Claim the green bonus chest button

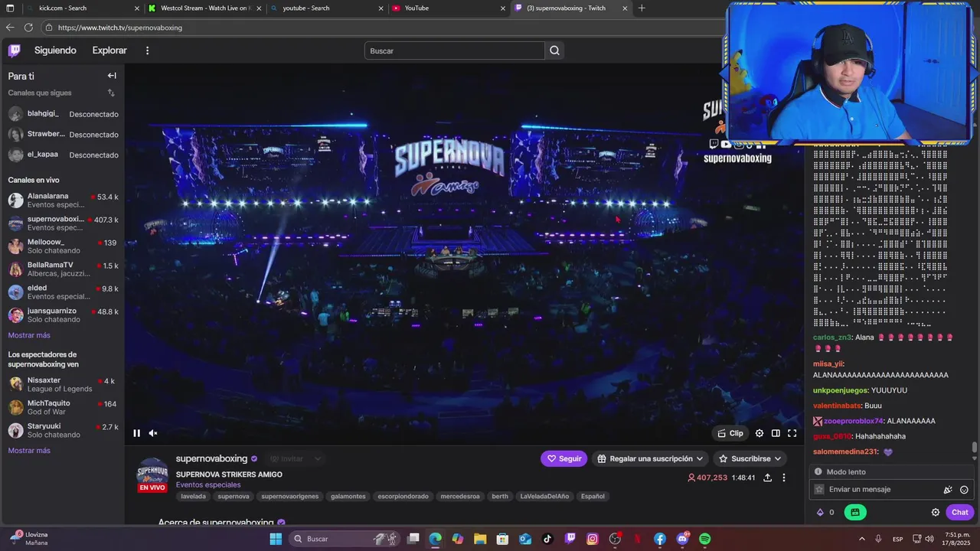(x=855, y=512)
